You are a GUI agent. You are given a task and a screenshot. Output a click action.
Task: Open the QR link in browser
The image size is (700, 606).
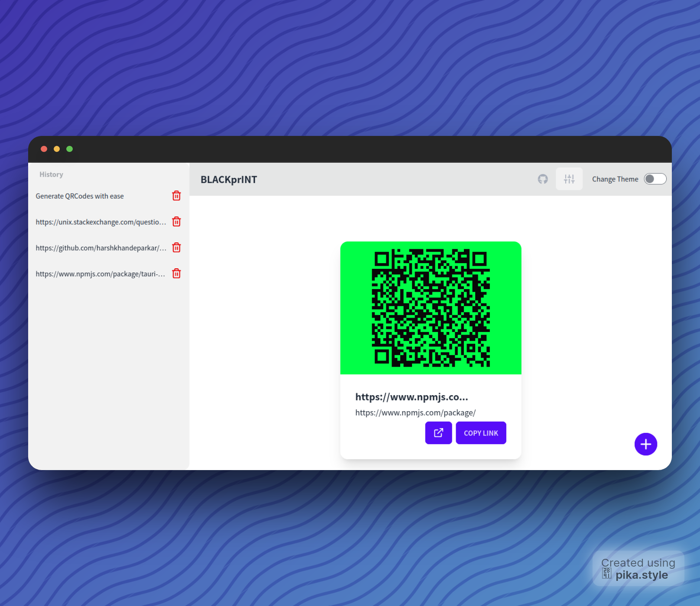tap(438, 433)
